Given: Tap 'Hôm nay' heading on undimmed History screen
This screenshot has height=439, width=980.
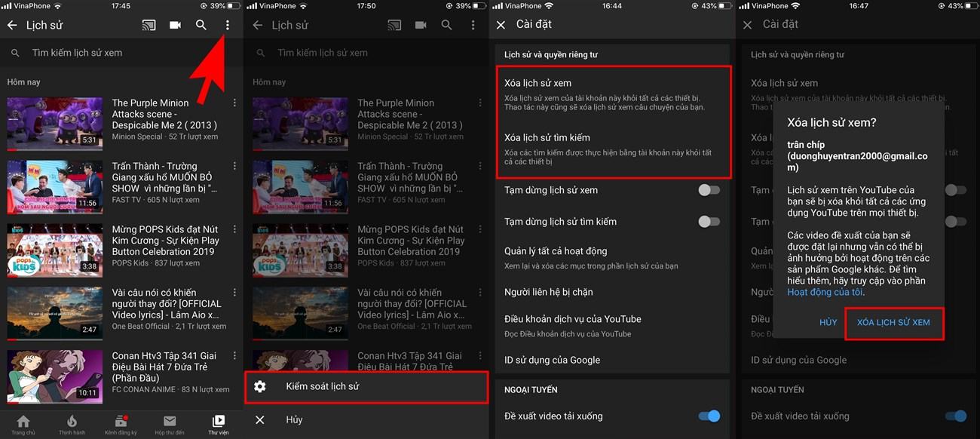Looking at the screenshot, I should (24, 81).
